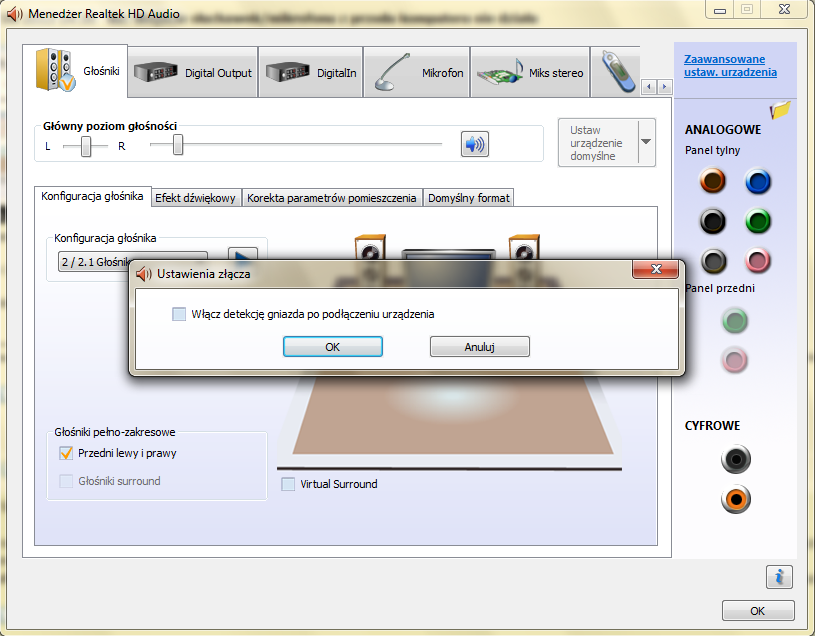
Task: Switch to the DigitalIn tab
Action: coord(311,72)
